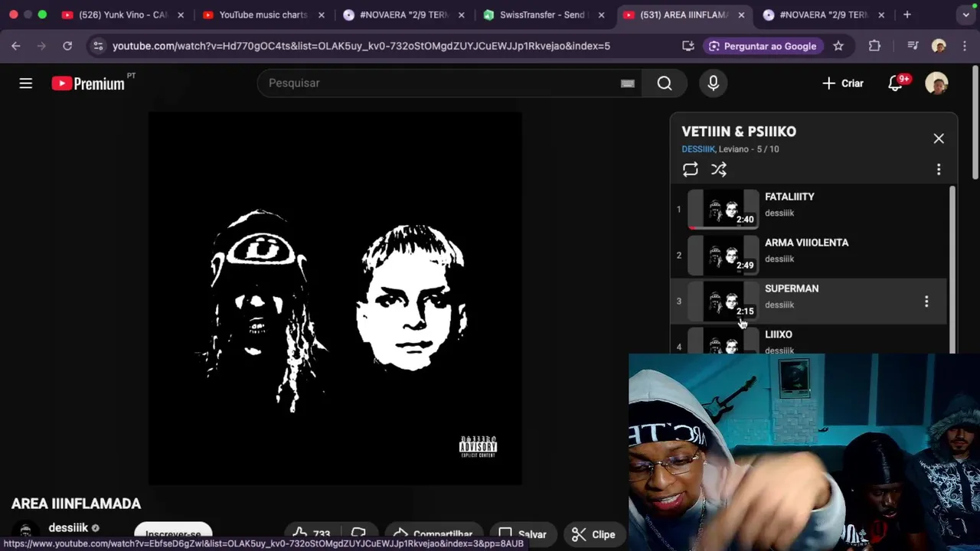The height and width of the screenshot is (551, 980).
Task: Toggle playlist shuffle
Action: pyautogui.click(x=719, y=169)
